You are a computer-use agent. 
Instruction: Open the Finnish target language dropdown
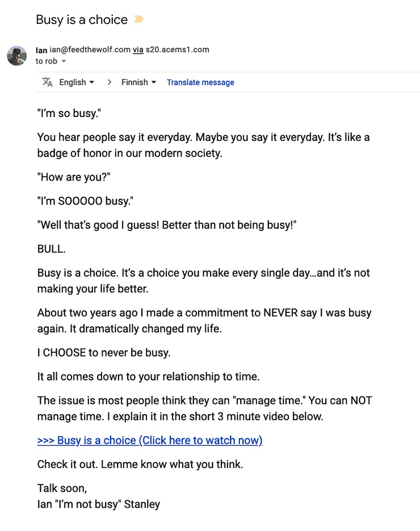(x=138, y=82)
